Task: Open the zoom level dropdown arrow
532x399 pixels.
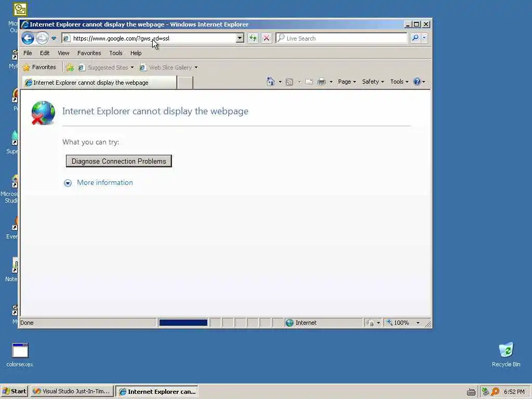Action: point(418,323)
